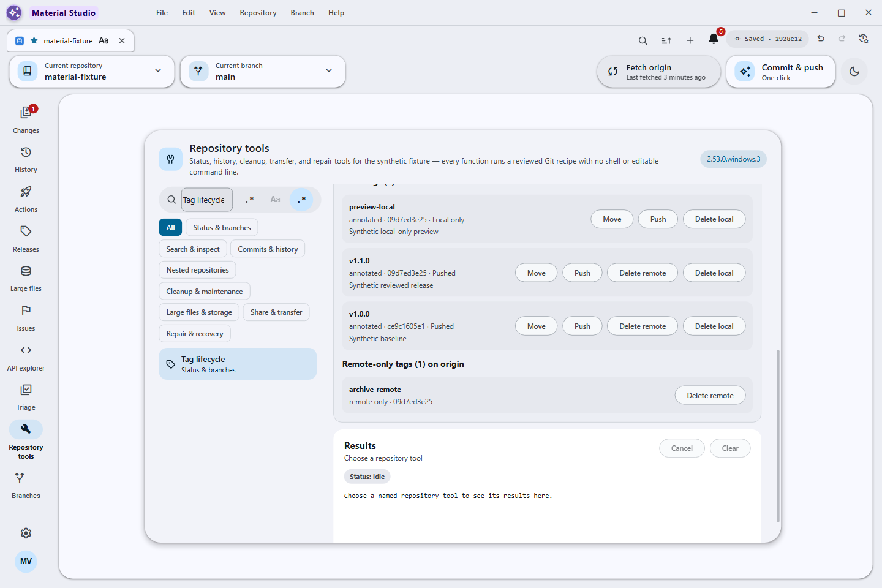This screenshot has height=588, width=882.
Task: Click Delete remote for archive-remote tag
Action: coord(710,396)
